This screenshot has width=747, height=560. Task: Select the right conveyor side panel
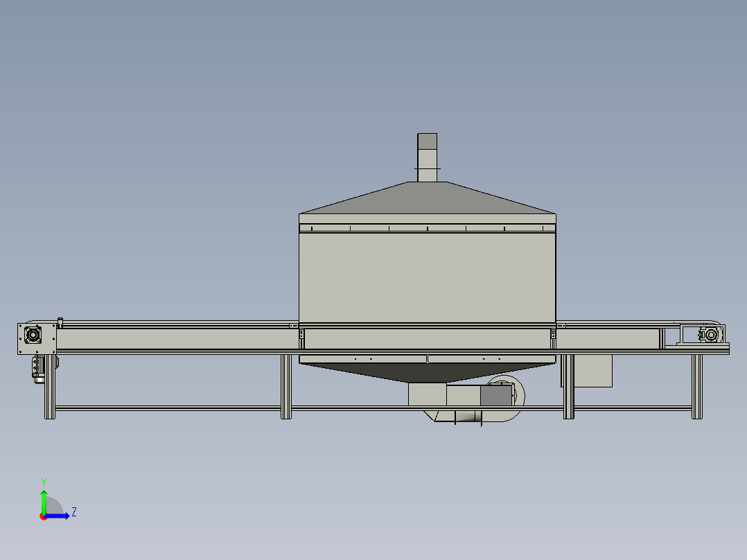pyautogui.click(x=608, y=339)
